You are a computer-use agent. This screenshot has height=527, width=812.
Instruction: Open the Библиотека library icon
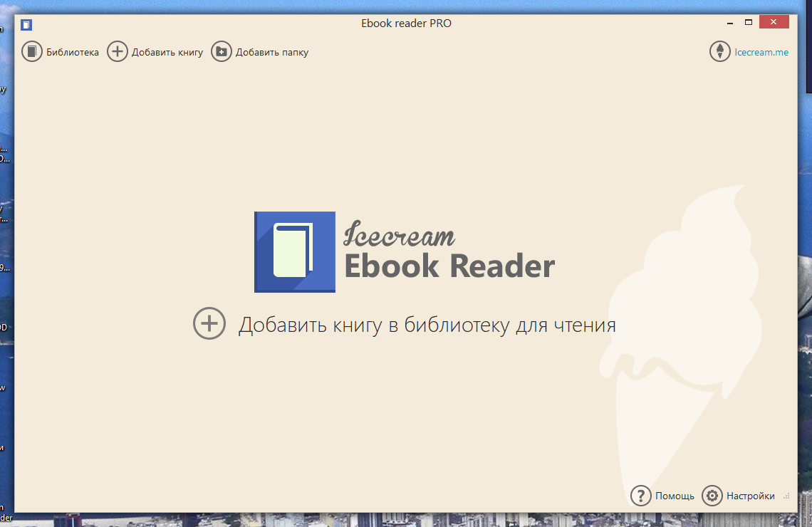click(31, 52)
